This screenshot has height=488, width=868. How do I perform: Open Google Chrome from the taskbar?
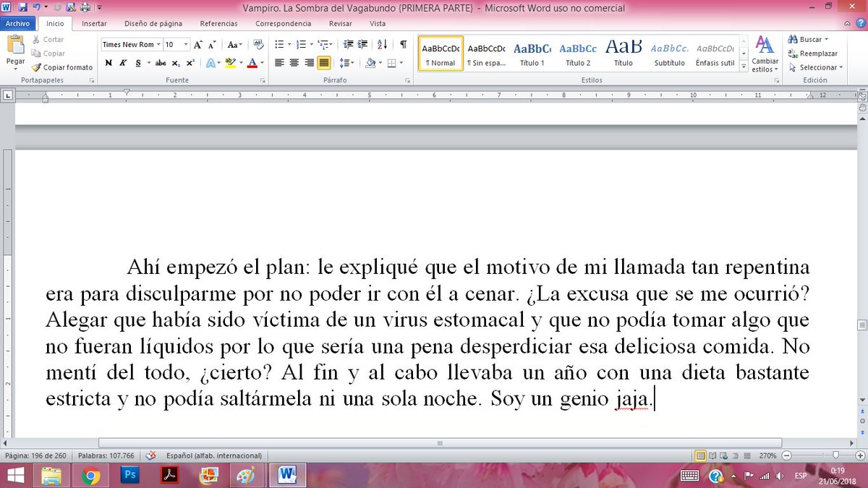[90, 475]
